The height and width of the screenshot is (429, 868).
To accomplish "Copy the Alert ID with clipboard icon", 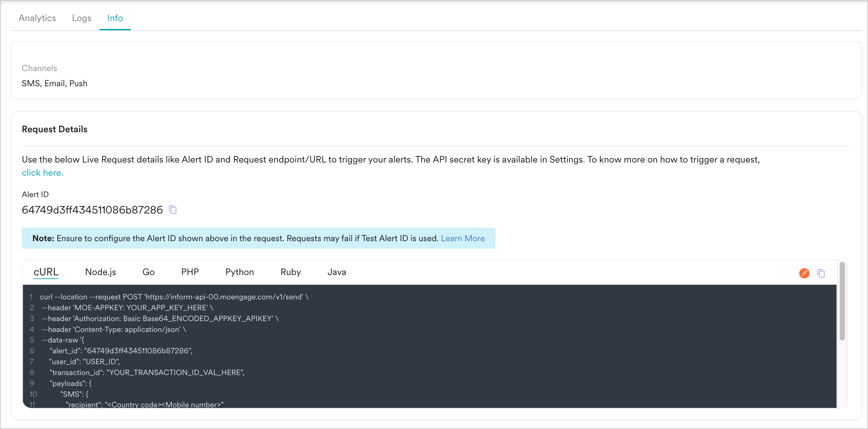I will point(173,210).
